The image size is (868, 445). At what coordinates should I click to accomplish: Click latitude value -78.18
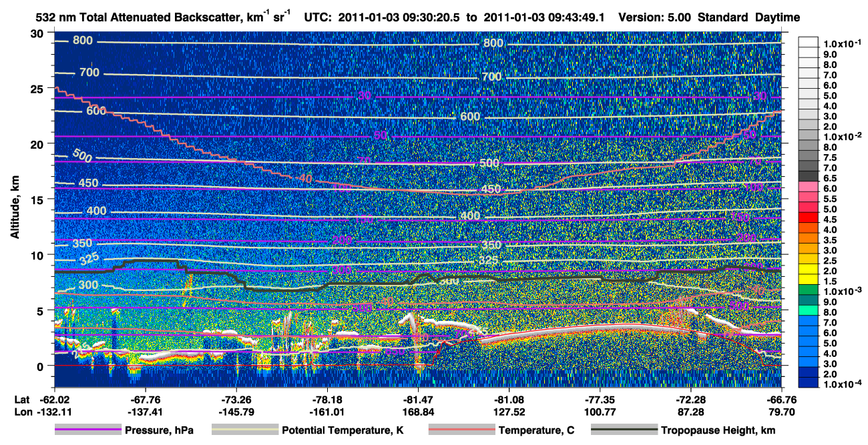coord(326,400)
